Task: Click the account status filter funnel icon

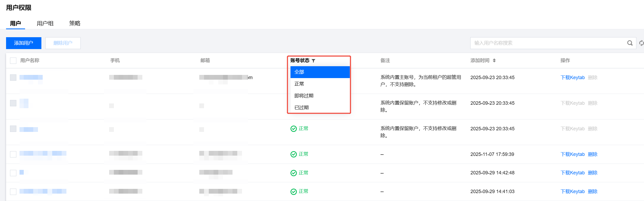Action: point(313,61)
